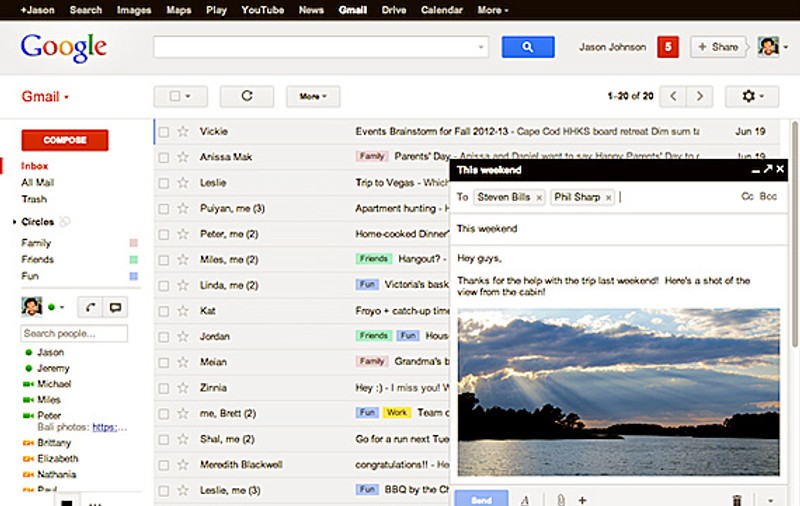Open formatting options A icon in compose
This screenshot has width=800, height=506.
[524, 500]
